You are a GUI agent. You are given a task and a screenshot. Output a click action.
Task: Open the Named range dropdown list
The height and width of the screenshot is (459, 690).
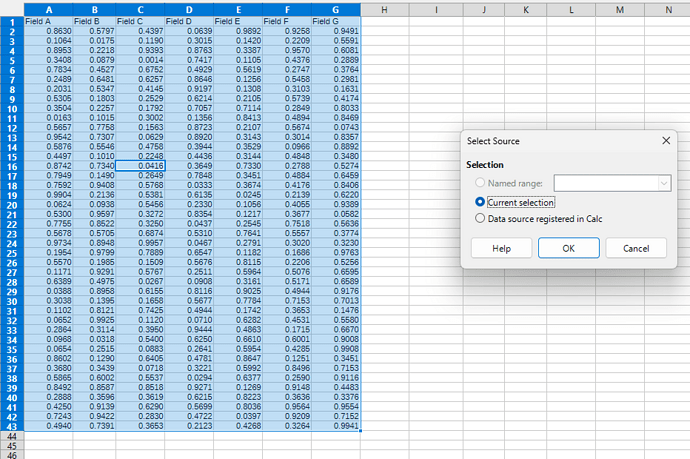pos(664,183)
